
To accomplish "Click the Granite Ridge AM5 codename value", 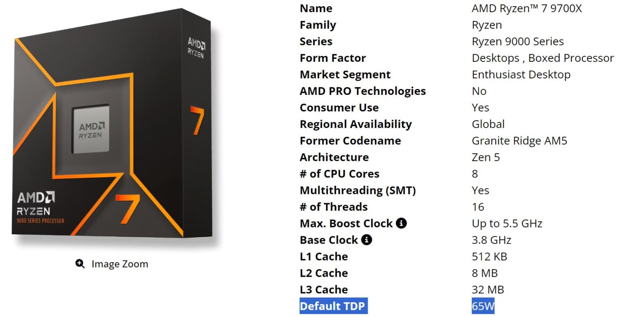I will (x=519, y=141).
